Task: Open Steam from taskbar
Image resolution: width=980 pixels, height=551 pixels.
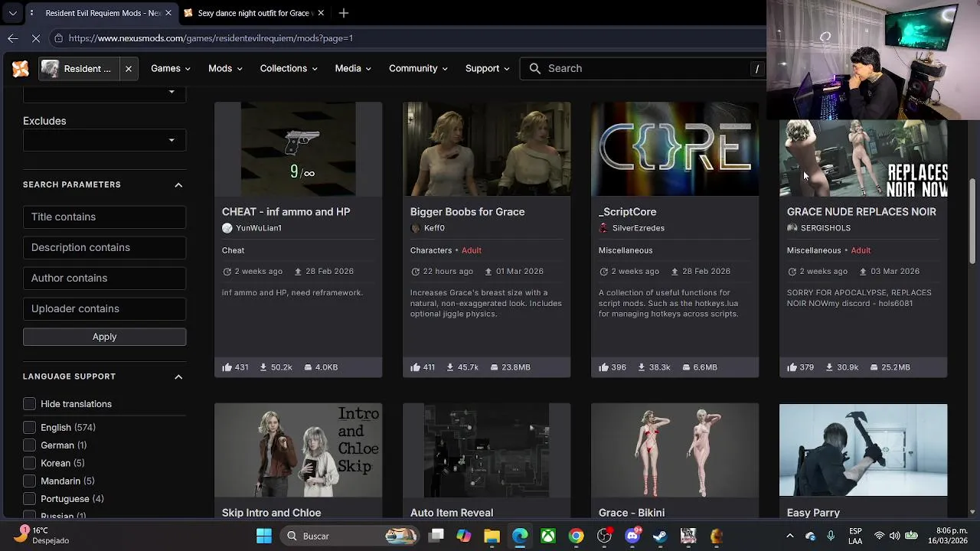Action: (660, 536)
